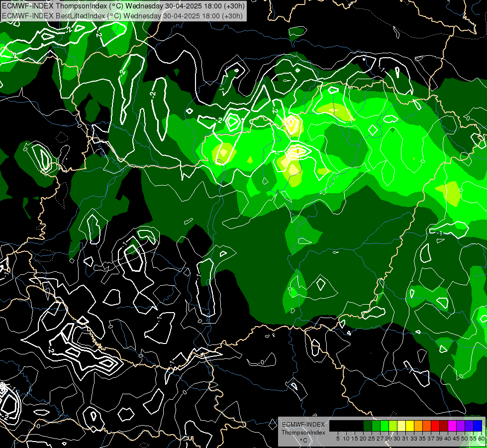Screen dimensions: 487x448
Task: Pick the indigo 50–55 legend swatch
Action: tap(469, 426)
